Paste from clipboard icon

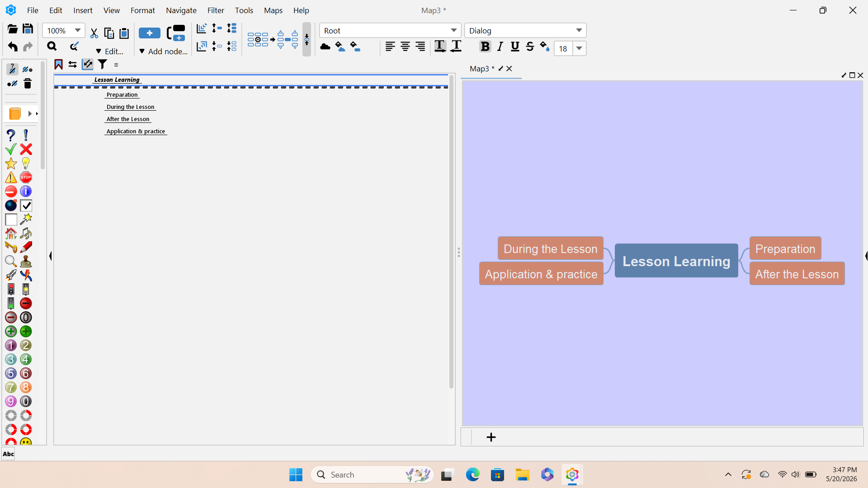click(124, 33)
